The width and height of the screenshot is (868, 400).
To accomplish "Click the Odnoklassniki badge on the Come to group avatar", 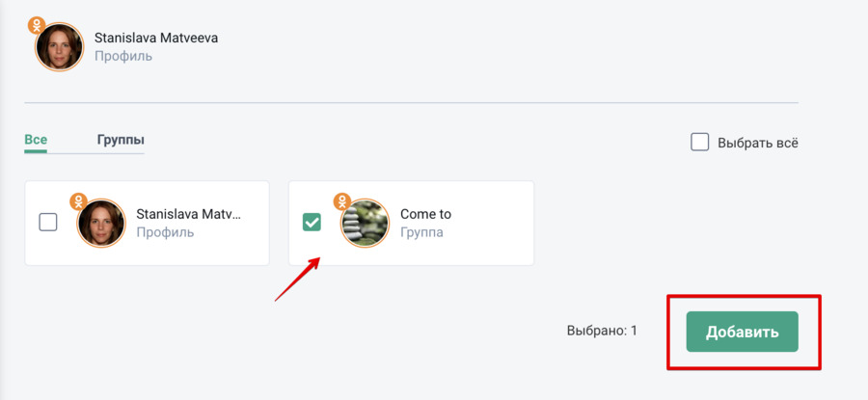I will [341, 201].
